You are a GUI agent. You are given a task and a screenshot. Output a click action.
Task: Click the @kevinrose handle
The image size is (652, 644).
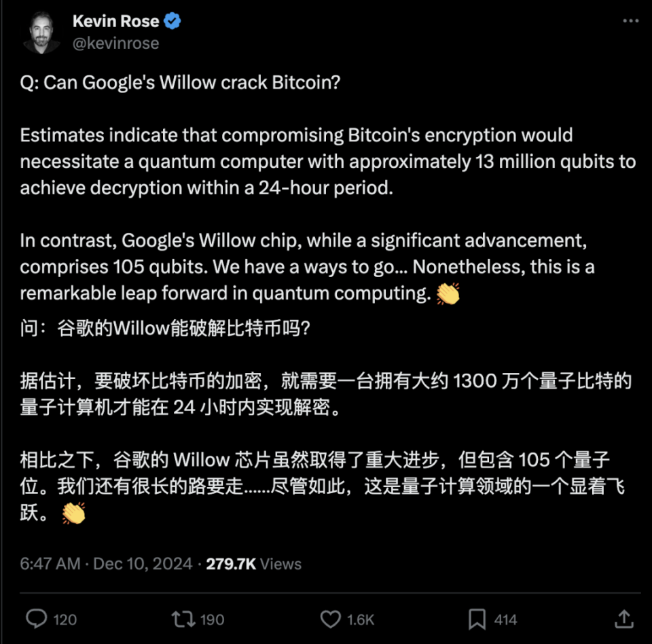pyautogui.click(x=115, y=43)
